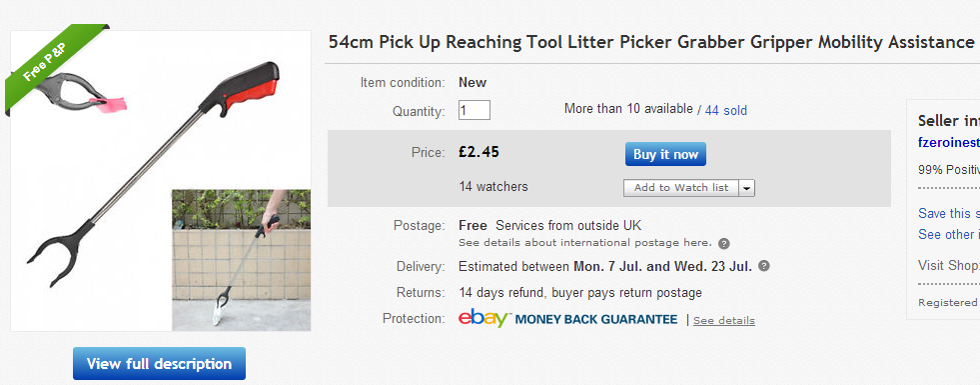Viewport: 980px width, 385px height.
Task: Click See details about international postage here
Action: (x=585, y=242)
